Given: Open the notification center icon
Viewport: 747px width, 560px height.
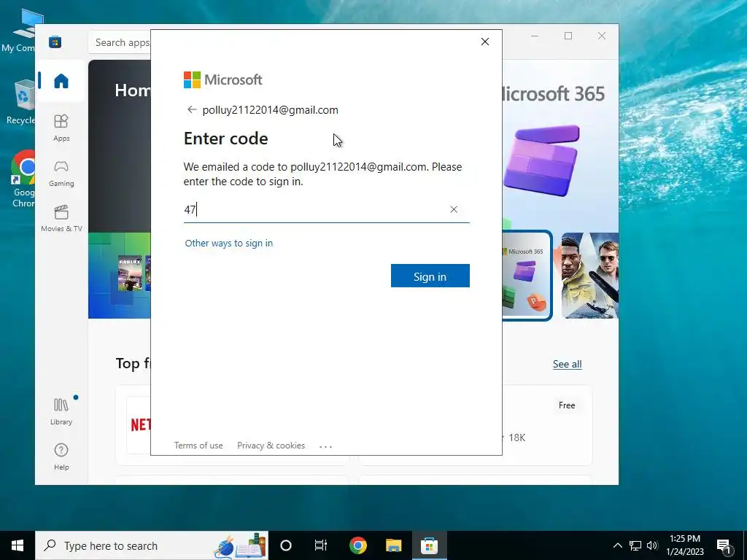Looking at the screenshot, I should [x=724, y=546].
